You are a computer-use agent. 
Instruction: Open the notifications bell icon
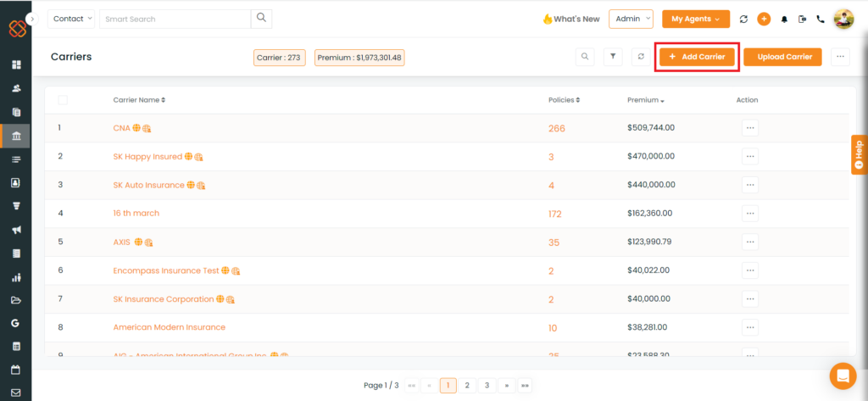click(x=784, y=19)
